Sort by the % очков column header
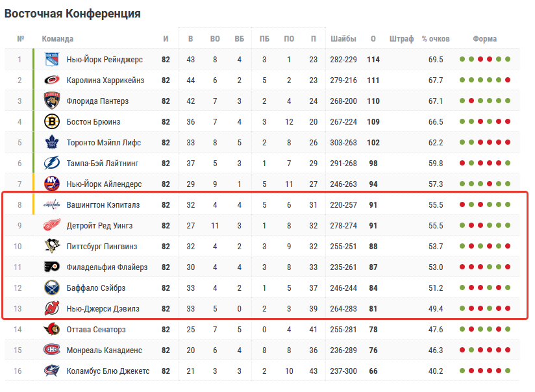Screen dimensions: 535x392 [x=436, y=39]
